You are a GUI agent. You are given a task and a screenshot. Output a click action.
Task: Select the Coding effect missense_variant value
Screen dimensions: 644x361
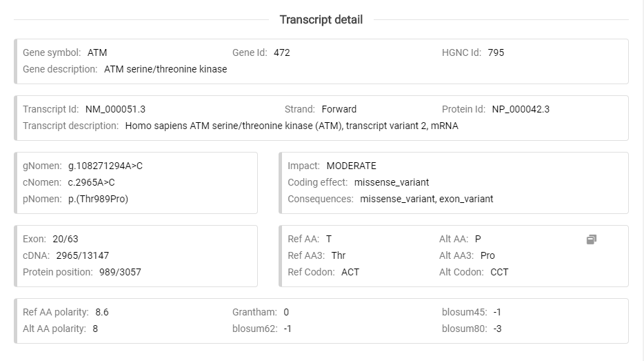coord(392,182)
